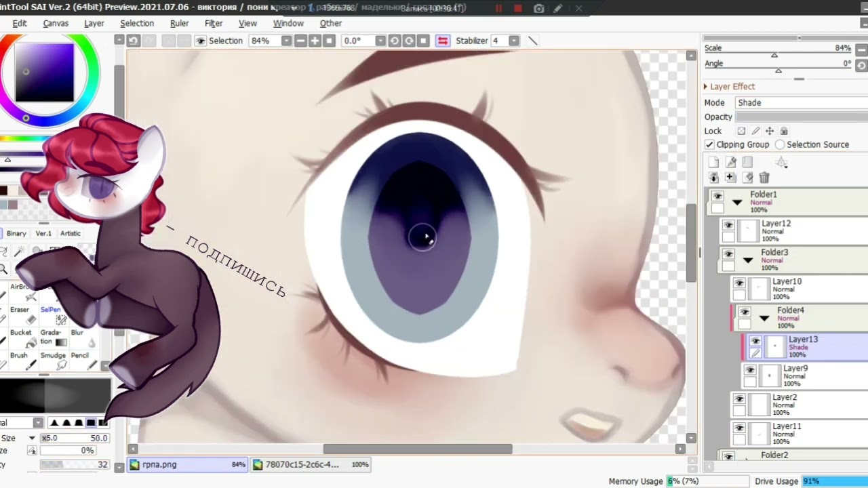Open the Edit menu

pyautogui.click(x=20, y=23)
